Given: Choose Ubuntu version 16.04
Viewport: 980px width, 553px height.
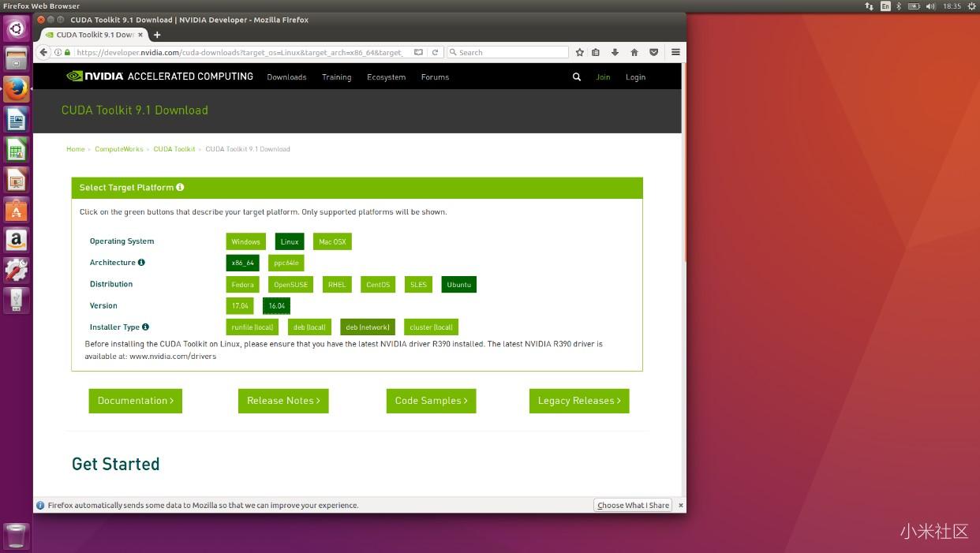Looking at the screenshot, I should click(277, 306).
